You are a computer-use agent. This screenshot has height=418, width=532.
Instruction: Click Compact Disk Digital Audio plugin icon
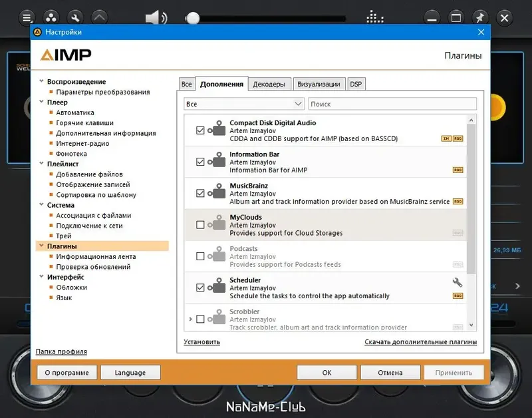[x=217, y=130]
